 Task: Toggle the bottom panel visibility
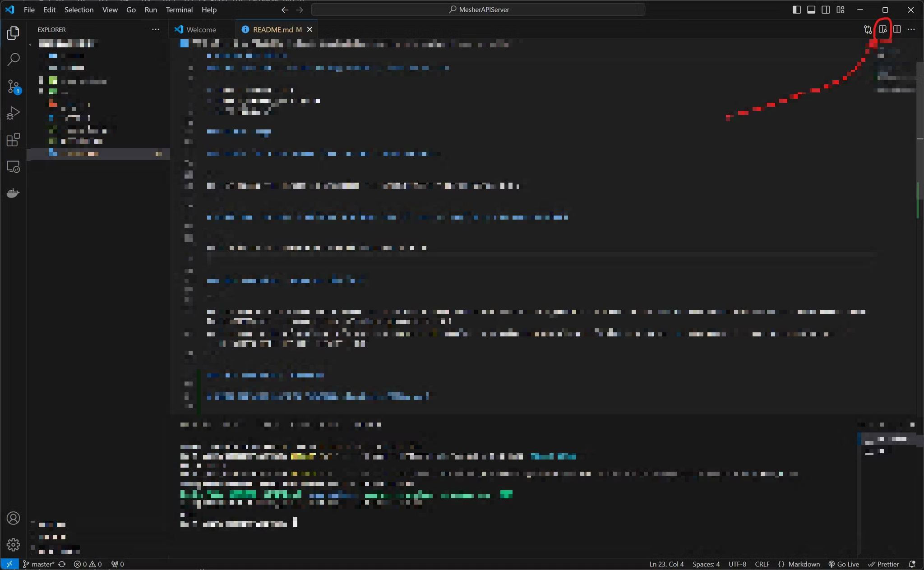tap(811, 9)
